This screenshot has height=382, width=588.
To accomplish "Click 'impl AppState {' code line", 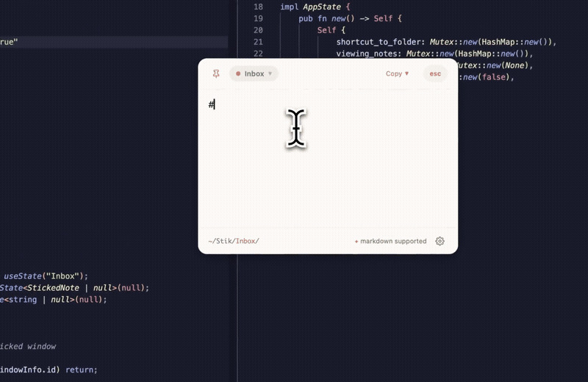I will (315, 7).
